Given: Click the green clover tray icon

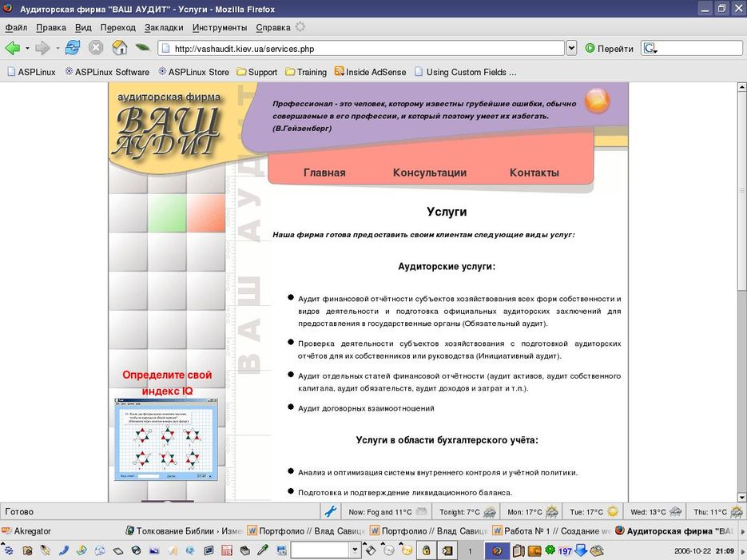Looking at the screenshot, I should pyautogui.click(x=550, y=550).
